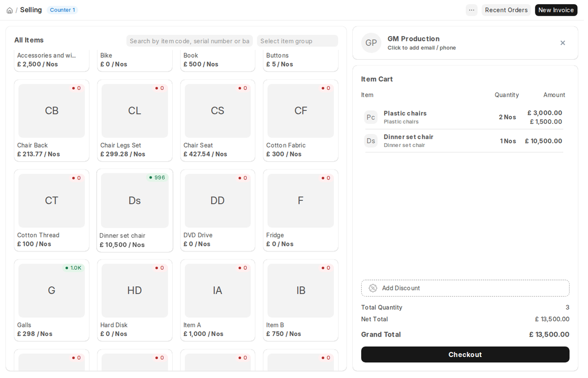Add Cotton Thread CT item to cart
588x378 pixels.
[52, 201]
